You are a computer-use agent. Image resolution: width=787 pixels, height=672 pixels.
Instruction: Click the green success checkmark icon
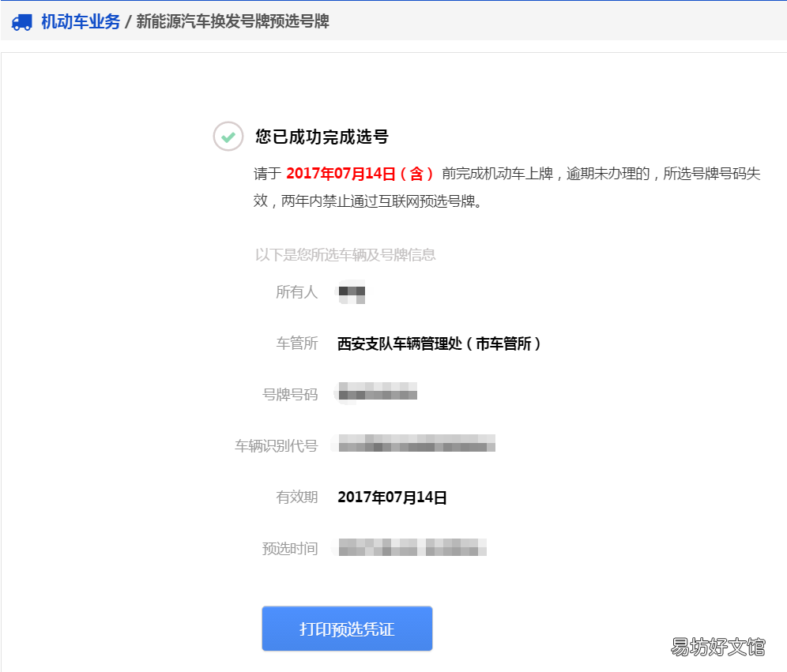tap(228, 137)
